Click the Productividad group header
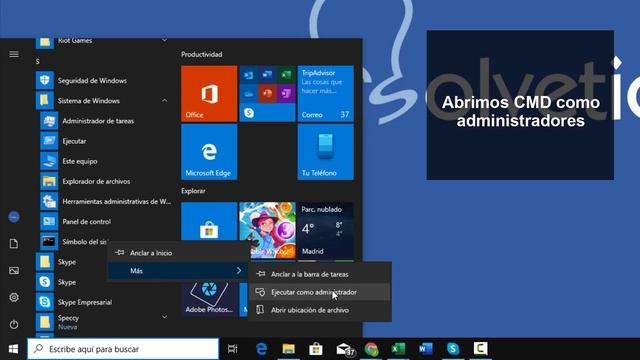640x360 pixels. 202,54
